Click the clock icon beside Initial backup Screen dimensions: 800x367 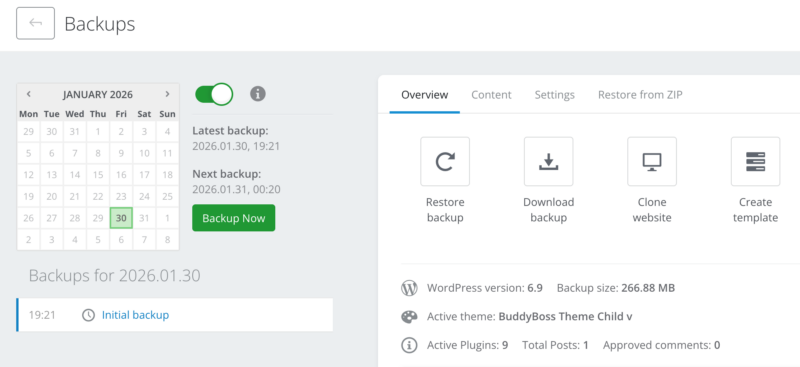[x=88, y=315]
